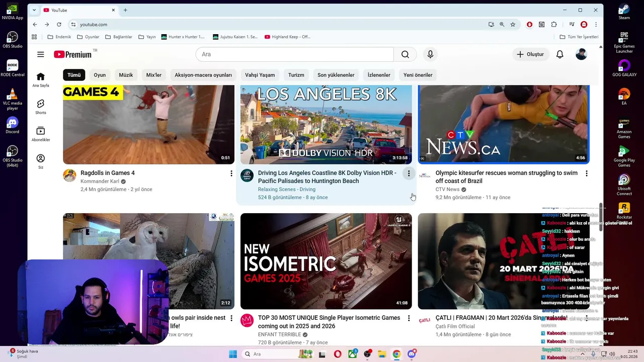Open options for Isometric Games video
644x362 pixels.
[409, 318]
